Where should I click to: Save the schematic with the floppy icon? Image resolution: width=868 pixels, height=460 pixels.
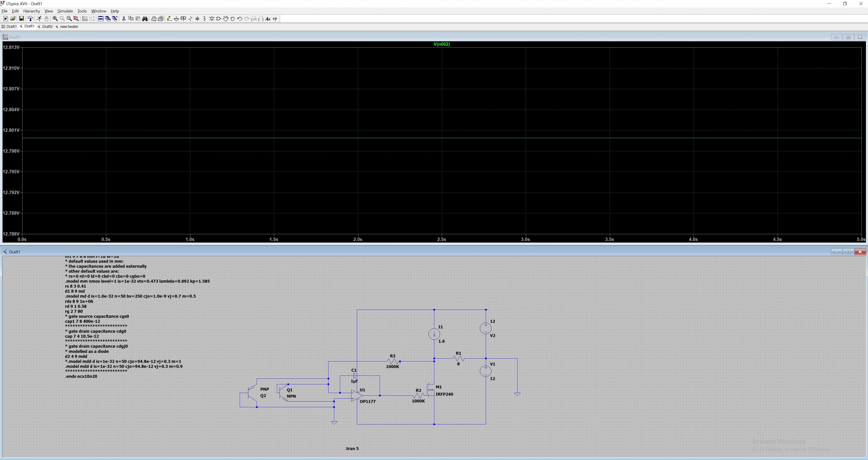(21, 19)
